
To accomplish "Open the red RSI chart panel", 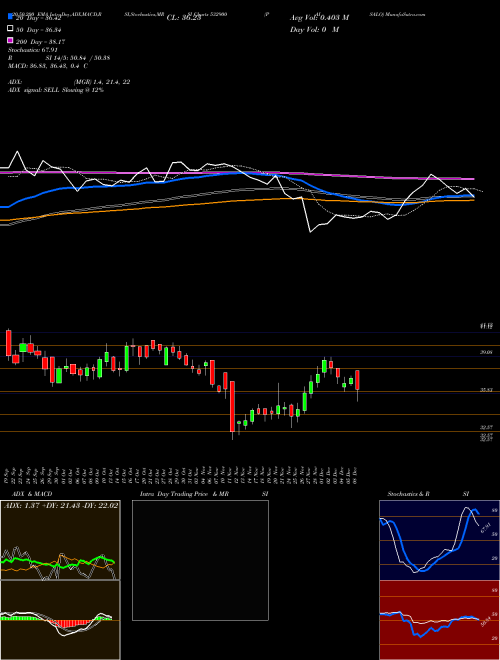I will [439, 620].
